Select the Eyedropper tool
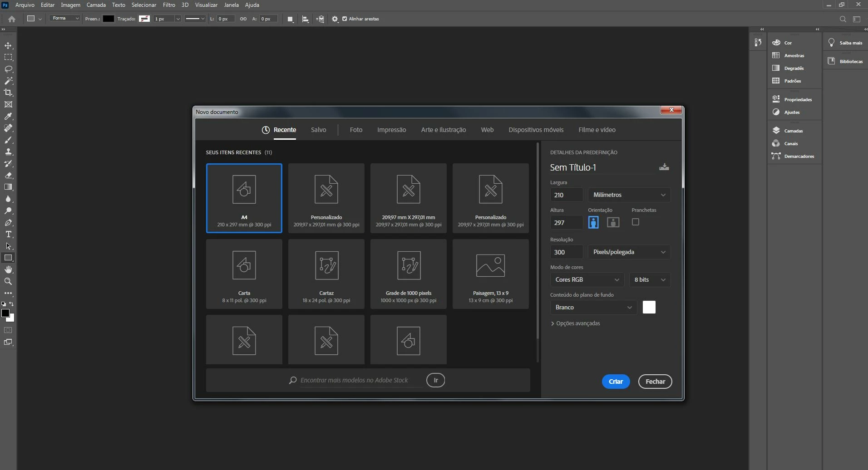 [8, 116]
